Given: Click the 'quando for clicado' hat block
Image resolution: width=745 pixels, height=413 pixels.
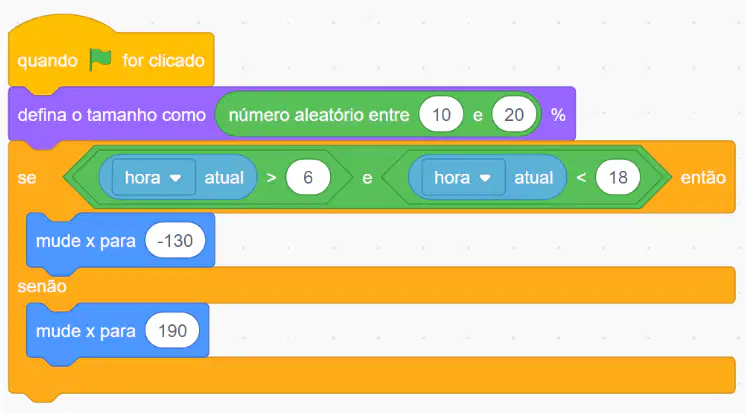Looking at the screenshot, I should pos(111,57).
